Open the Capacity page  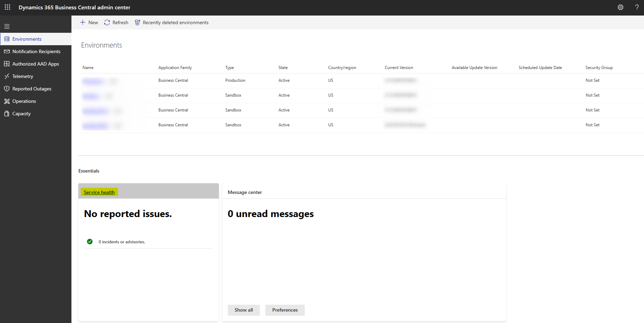tap(36, 114)
